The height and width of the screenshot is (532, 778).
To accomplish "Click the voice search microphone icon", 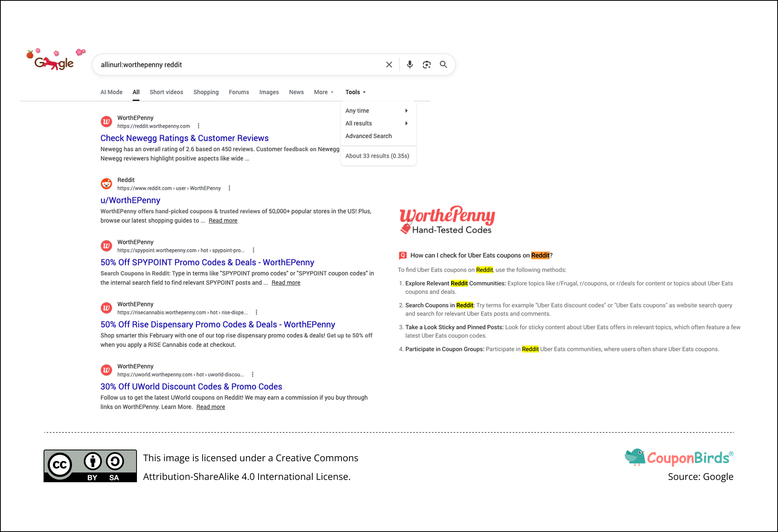I will [410, 65].
